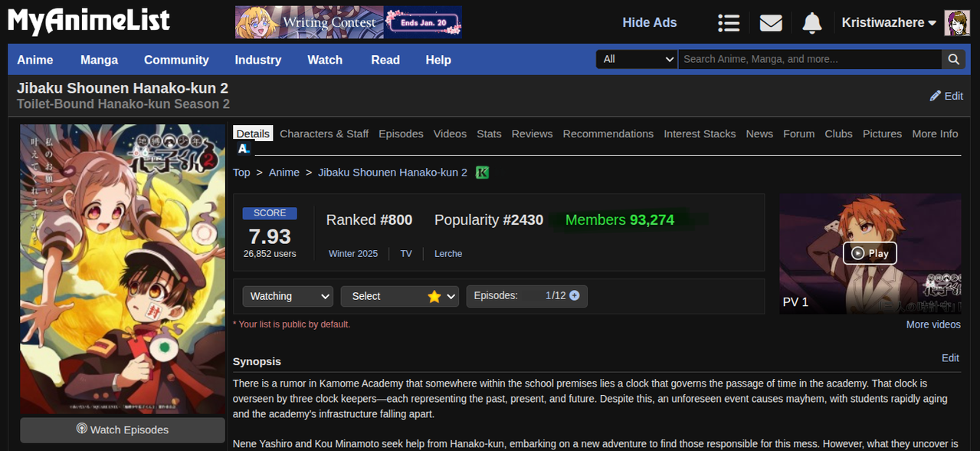Click the PV 1 video label
Image resolution: width=980 pixels, height=451 pixels.
(795, 302)
